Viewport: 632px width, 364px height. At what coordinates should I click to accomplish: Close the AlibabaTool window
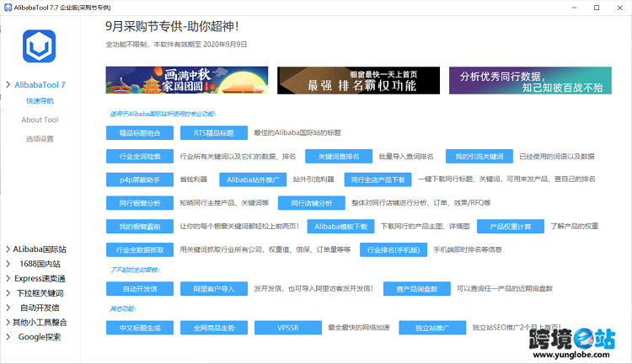point(620,8)
